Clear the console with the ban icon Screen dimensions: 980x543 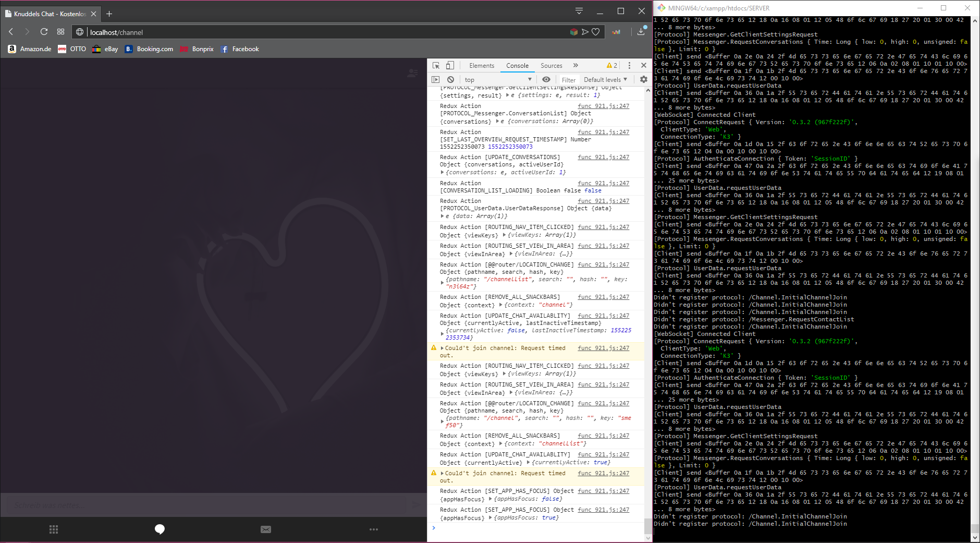[x=450, y=79]
